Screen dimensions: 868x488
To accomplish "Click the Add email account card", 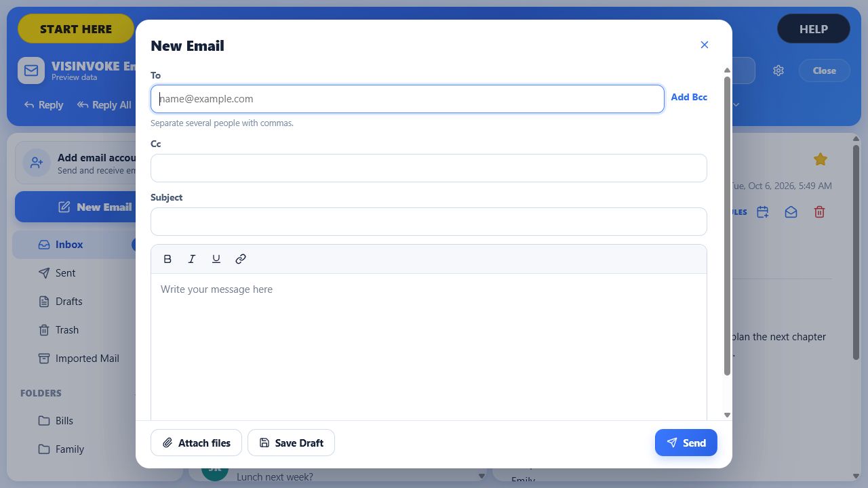I will pyautogui.click(x=75, y=163).
